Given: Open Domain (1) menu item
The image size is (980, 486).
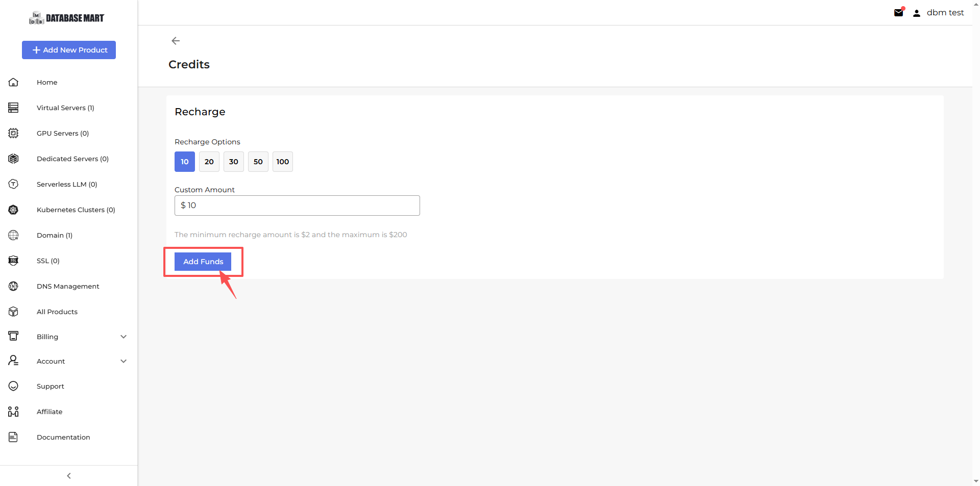Looking at the screenshot, I should pos(55,235).
